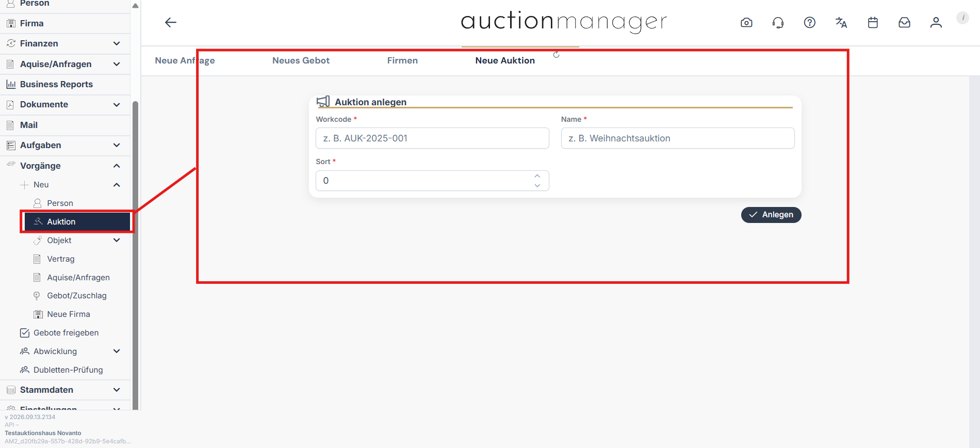The height and width of the screenshot is (448, 980).
Task: Open the headset support icon
Action: click(778, 23)
